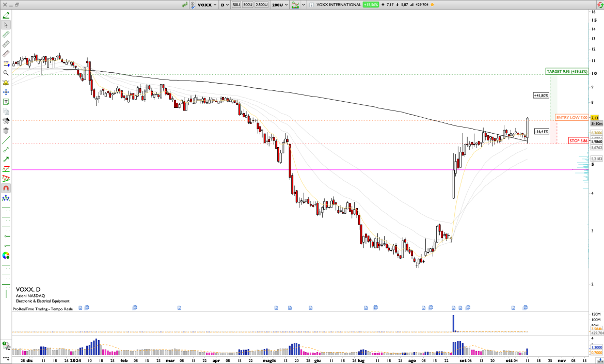Open the pencil drawing tool
The height and width of the screenshot is (364, 604).
[6, 14]
